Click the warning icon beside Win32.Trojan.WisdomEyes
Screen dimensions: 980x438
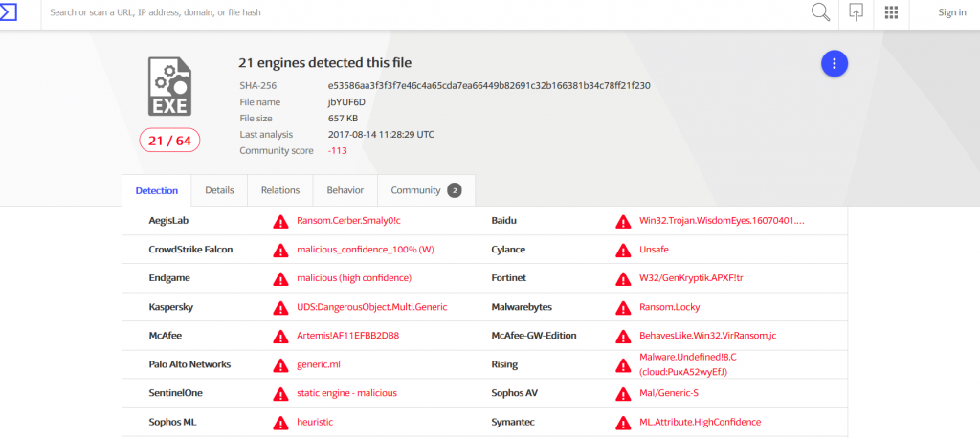pyautogui.click(x=623, y=221)
